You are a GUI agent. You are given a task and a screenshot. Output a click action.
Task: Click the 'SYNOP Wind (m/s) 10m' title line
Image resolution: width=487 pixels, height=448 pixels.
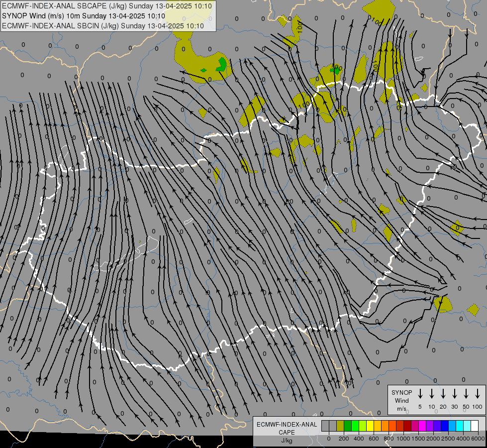(83, 16)
